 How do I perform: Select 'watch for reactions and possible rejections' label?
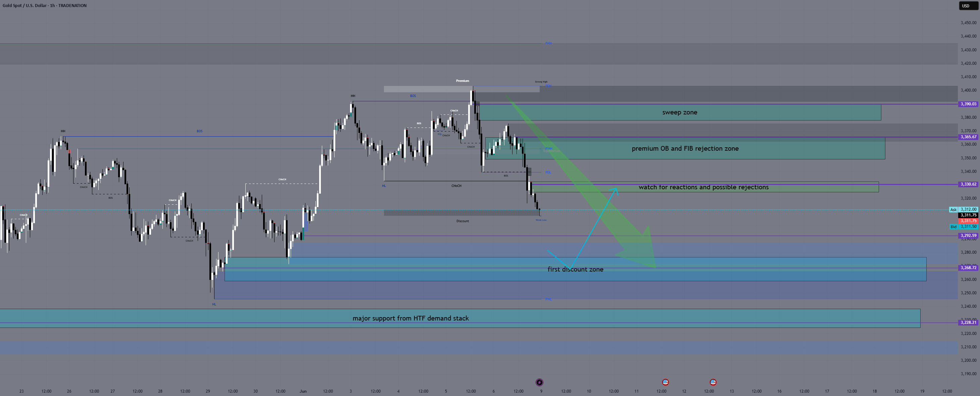(x=703, y=187)
